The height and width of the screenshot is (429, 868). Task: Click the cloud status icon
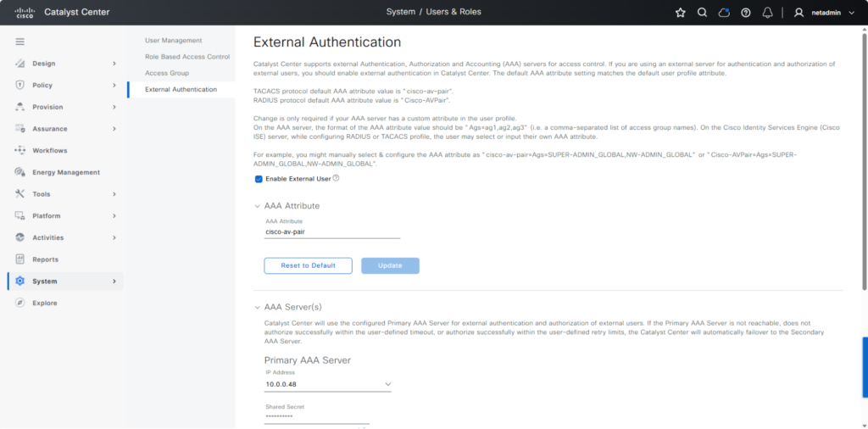(724, 13)
